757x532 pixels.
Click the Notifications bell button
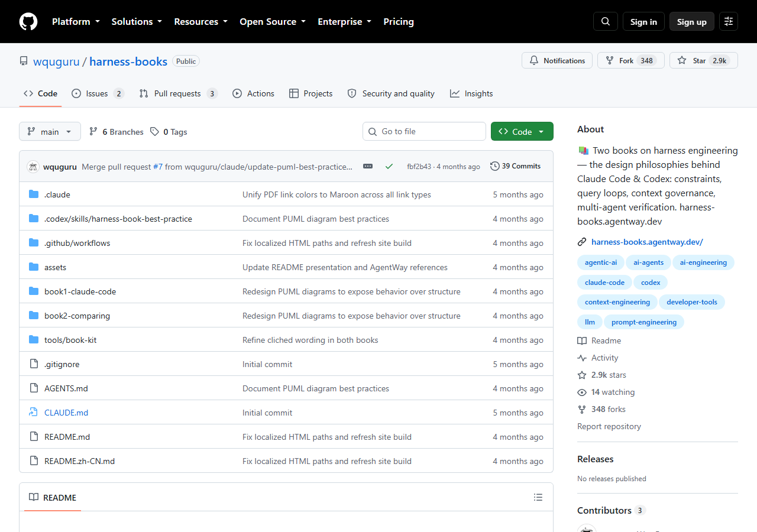557,60
